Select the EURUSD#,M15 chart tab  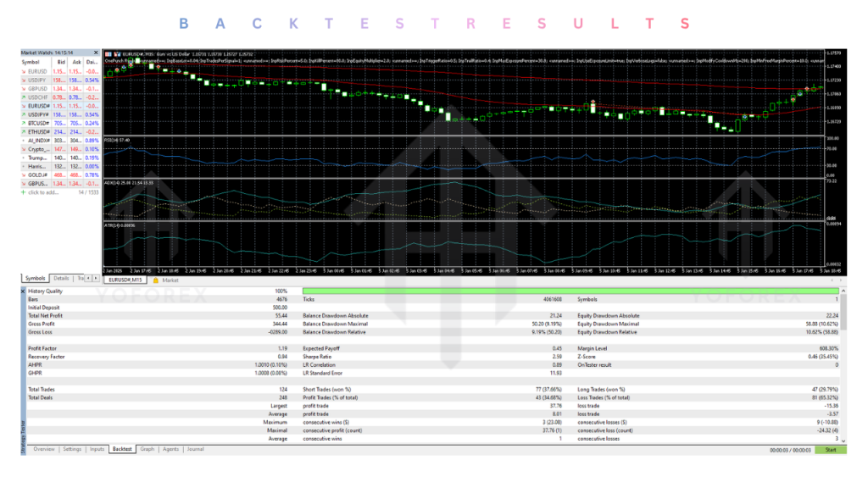125,280
